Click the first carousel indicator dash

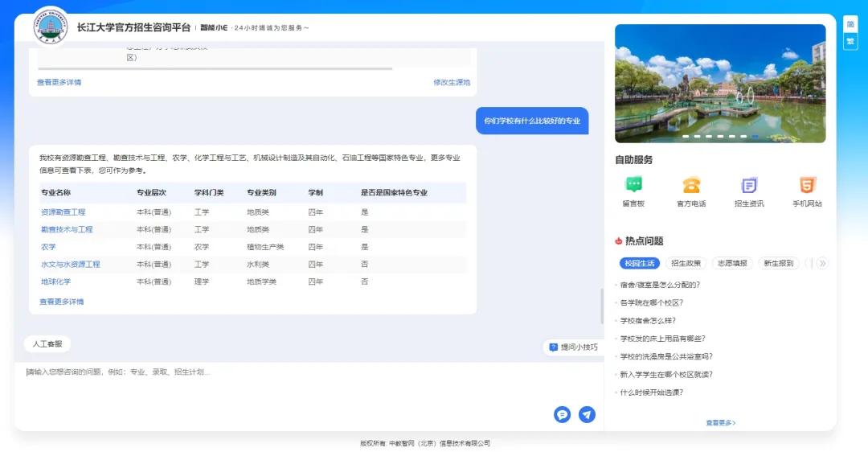pyautogui.click(x=686, y=136)
